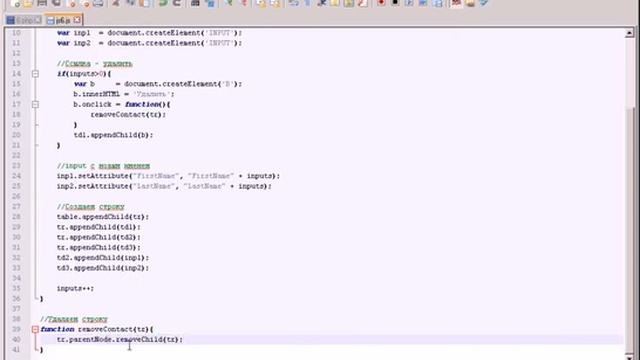Click the Open file toolbar icon
640x360 pixels.
click(x=28, y=3)
